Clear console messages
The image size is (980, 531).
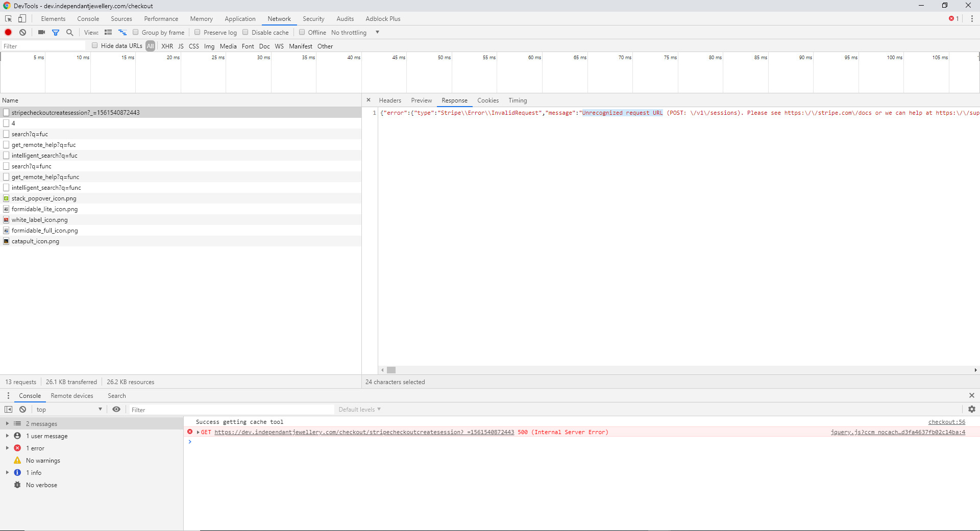click(x=22, y=409)
